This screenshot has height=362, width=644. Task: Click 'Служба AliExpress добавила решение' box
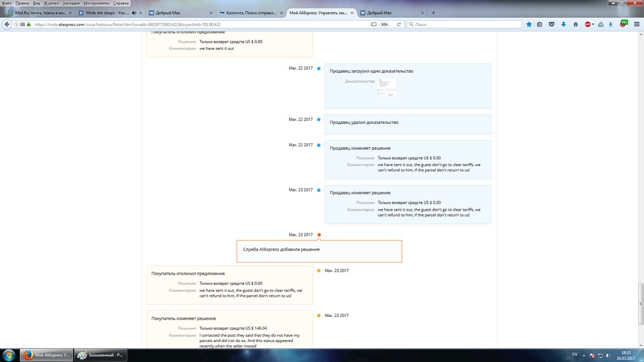319,251
